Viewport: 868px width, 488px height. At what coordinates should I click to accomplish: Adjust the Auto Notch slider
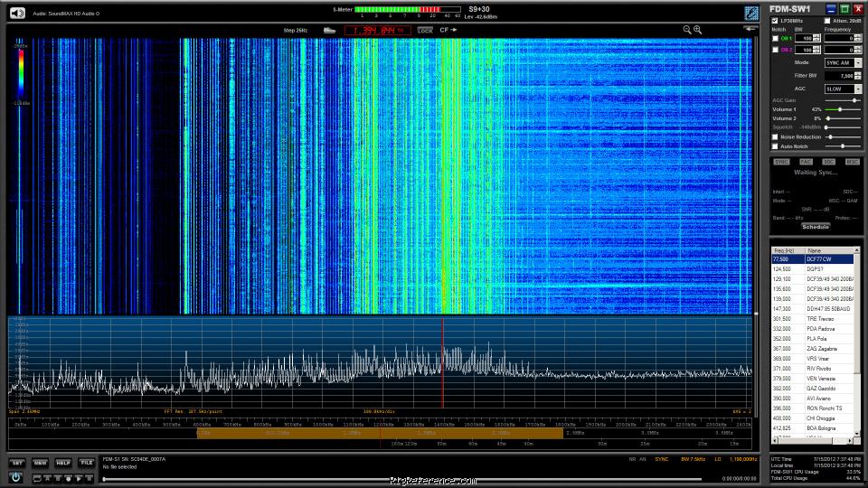843,146
